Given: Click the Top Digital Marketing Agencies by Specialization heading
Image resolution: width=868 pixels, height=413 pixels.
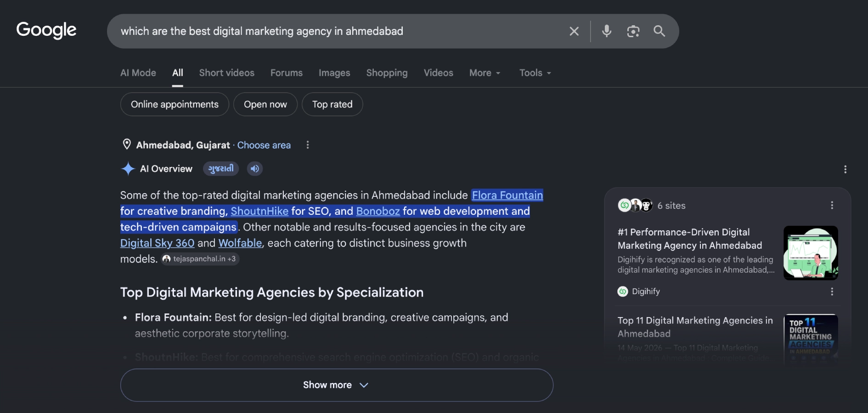Looking at the screenshot, I should point(272,292).
